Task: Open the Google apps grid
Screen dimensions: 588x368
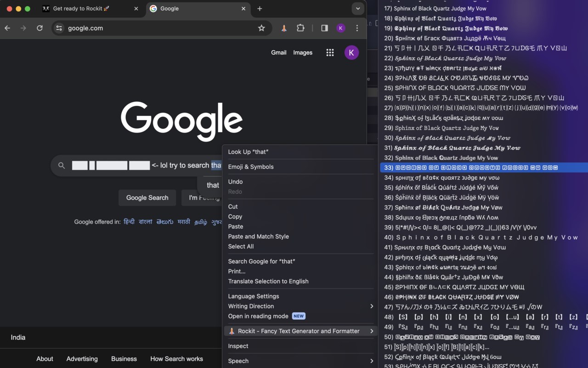Action: 330,52
